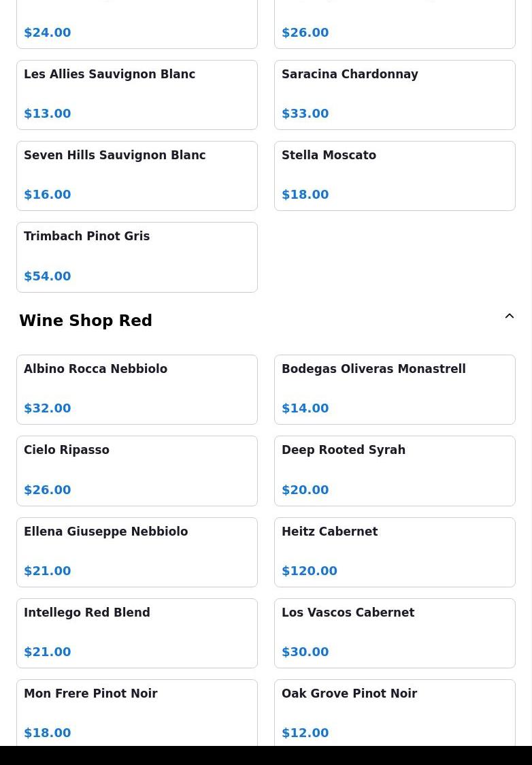
Task: Open Saracina Chardonnay menu card
Action: 395,95
